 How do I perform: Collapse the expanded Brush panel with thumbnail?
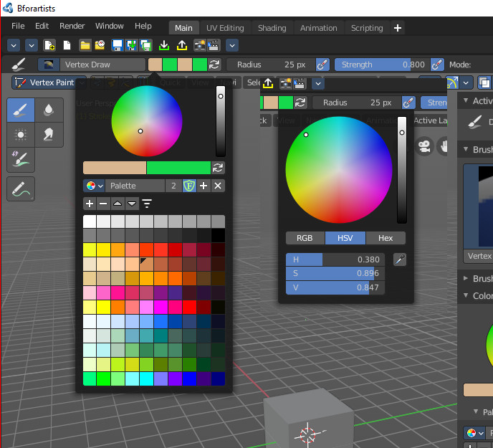466,149
